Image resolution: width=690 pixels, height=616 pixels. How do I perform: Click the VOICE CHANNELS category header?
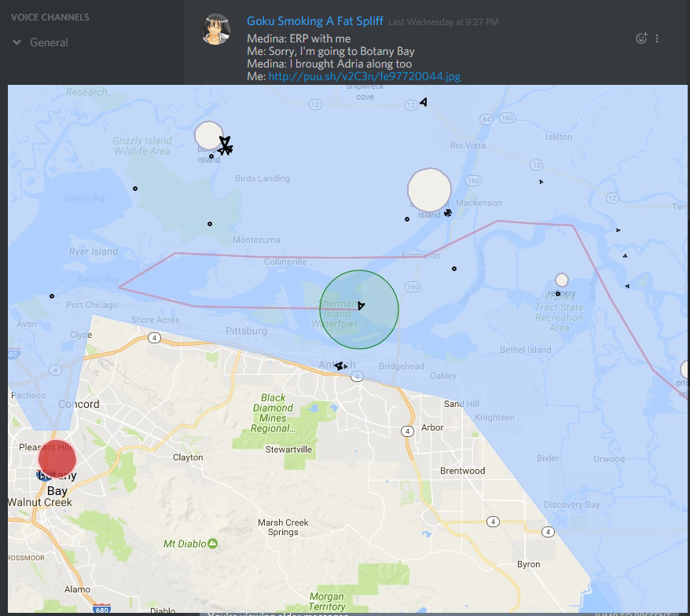[x=50, y=17]
